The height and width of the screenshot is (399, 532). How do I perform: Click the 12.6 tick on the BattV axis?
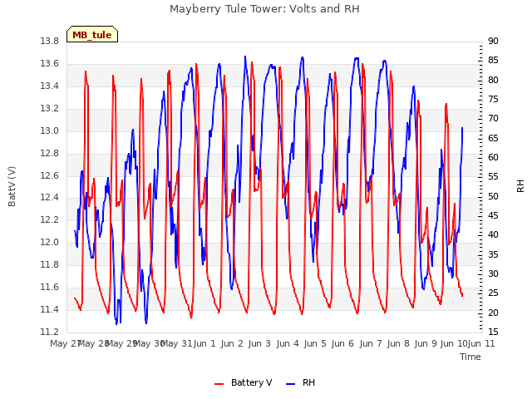point(50,175)
